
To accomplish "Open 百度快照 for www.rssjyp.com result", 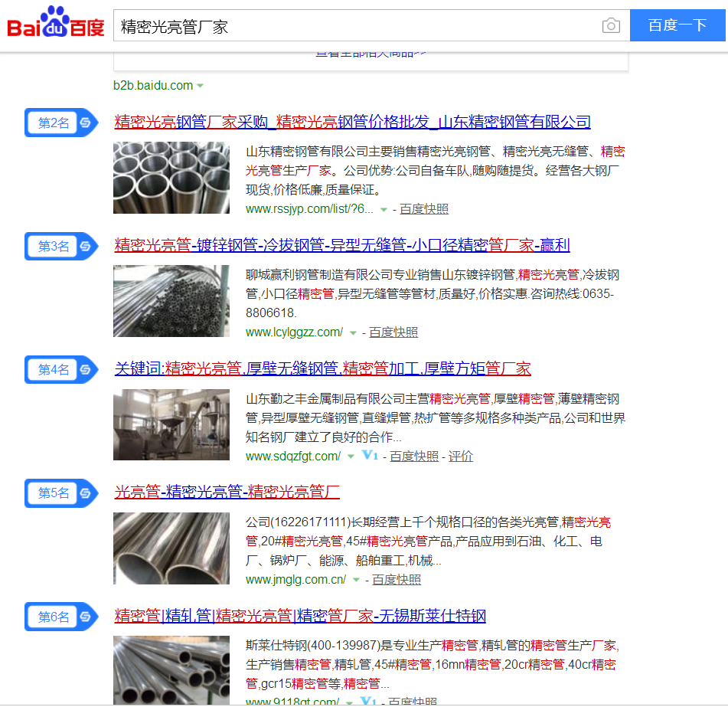I will pyautogui.click(x=424, y=210).
